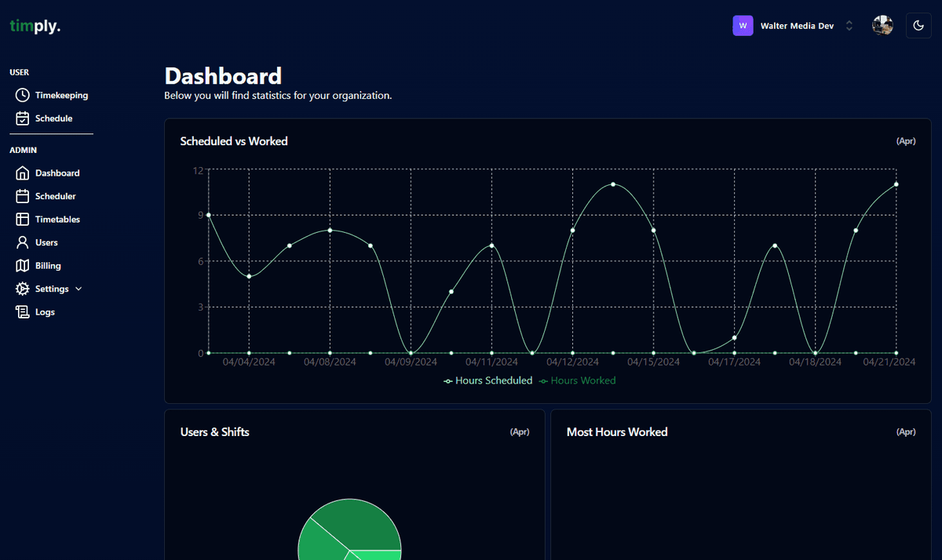Click the Timekeeping clock icon

(22, 95)
